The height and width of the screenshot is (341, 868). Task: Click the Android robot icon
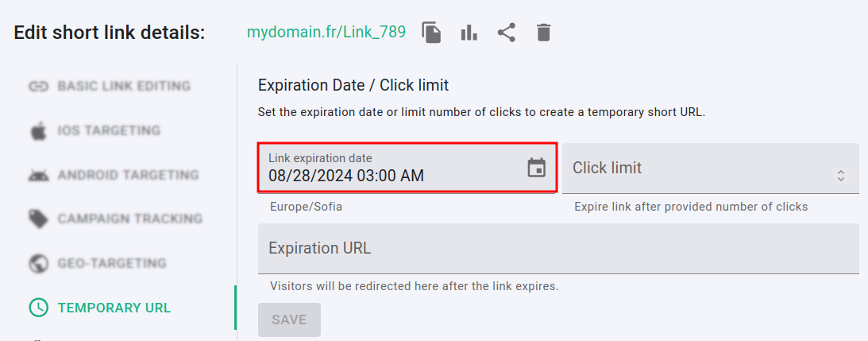click(x=38, y=175)
